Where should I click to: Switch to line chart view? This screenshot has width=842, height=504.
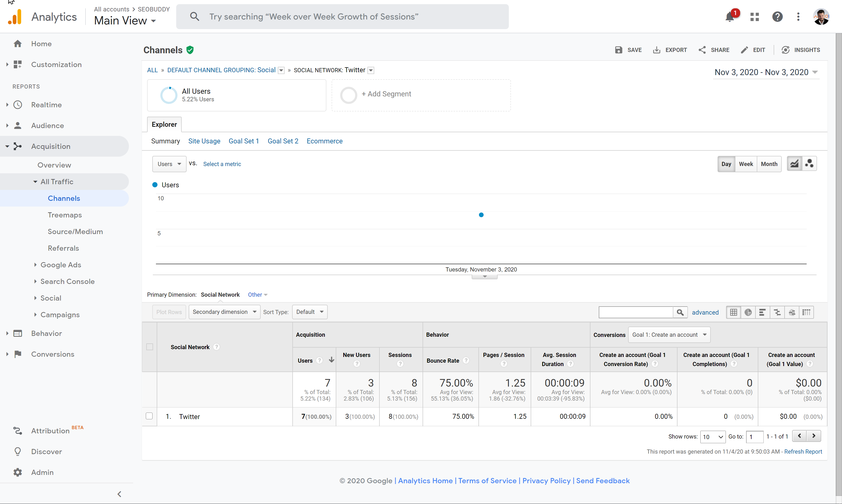click(x=794, y=164)
